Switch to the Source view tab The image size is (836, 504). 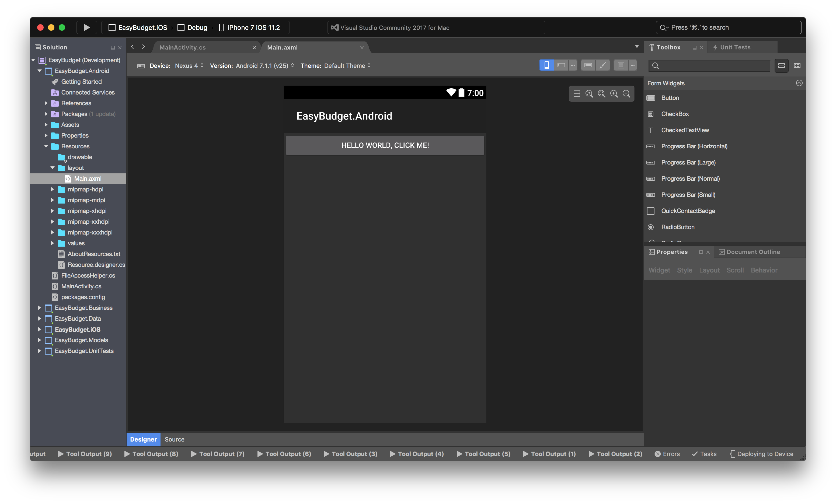(175, 440)
